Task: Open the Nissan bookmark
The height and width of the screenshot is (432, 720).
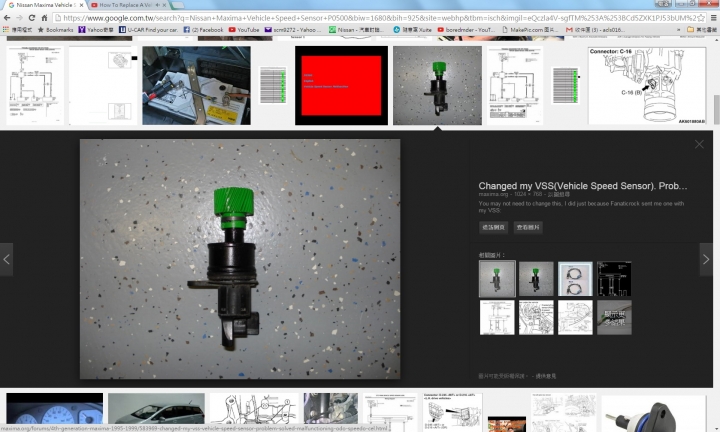Action: click(x=356, y=30)
